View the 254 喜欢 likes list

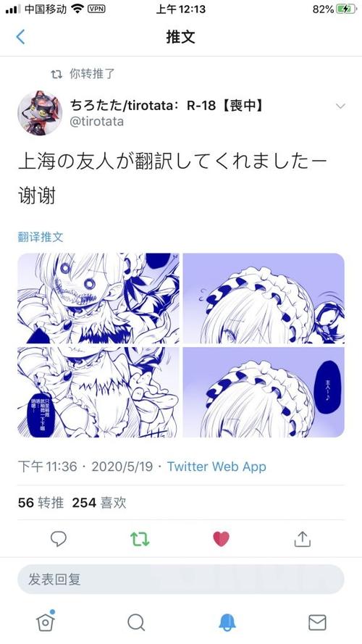tap(99, 503)
